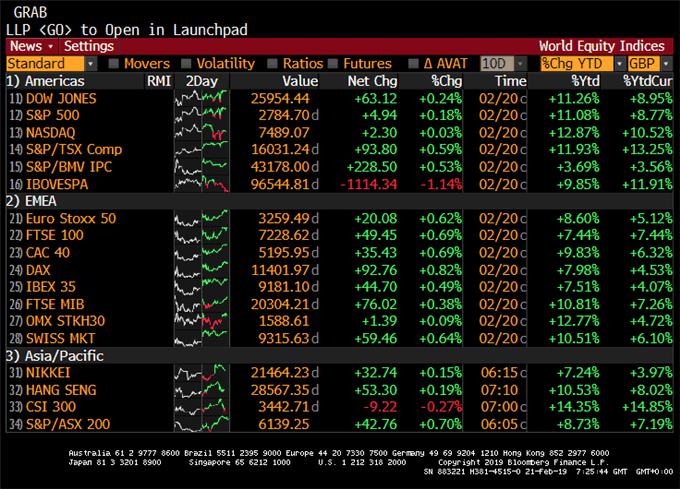The height and width of the screenshot is (489, 680).
Task: Click S&P/ASX 200 net change +42.76
Action: point(376,424)
